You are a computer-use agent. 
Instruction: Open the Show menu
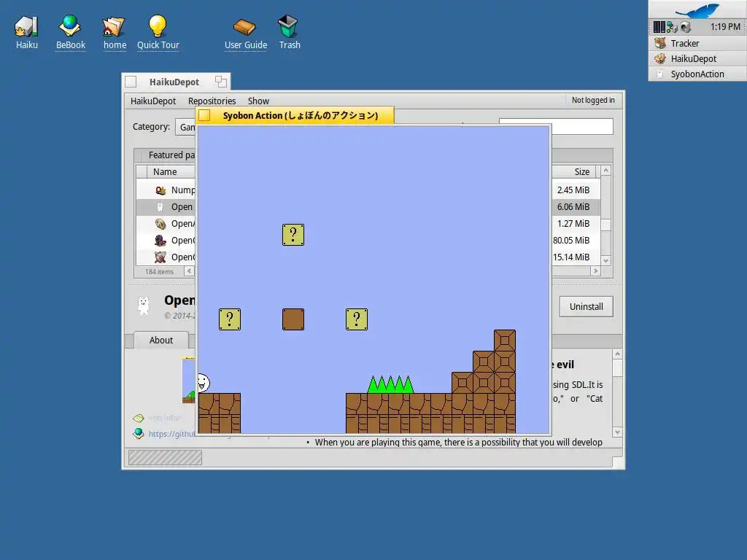tap(258, 101)
